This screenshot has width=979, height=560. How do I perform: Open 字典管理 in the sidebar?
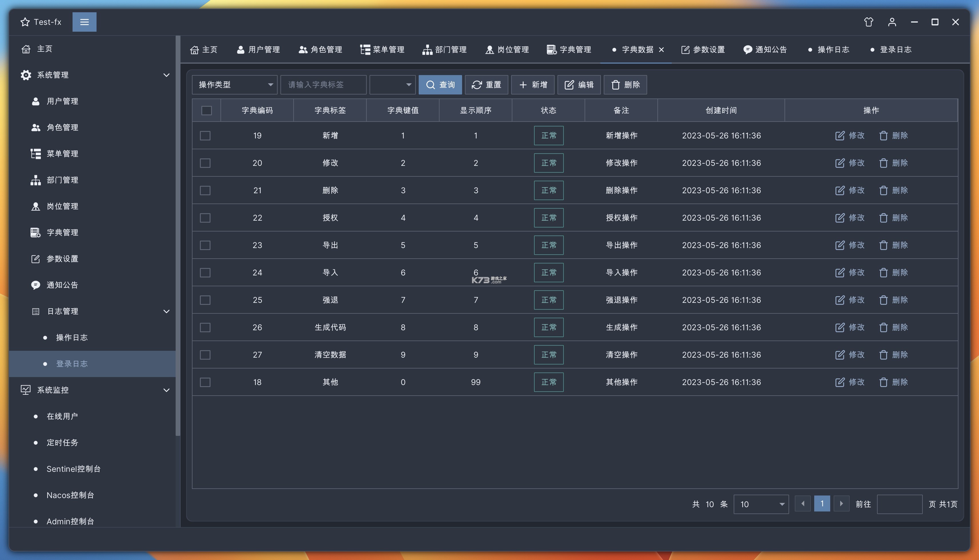[x=92, y=232]
